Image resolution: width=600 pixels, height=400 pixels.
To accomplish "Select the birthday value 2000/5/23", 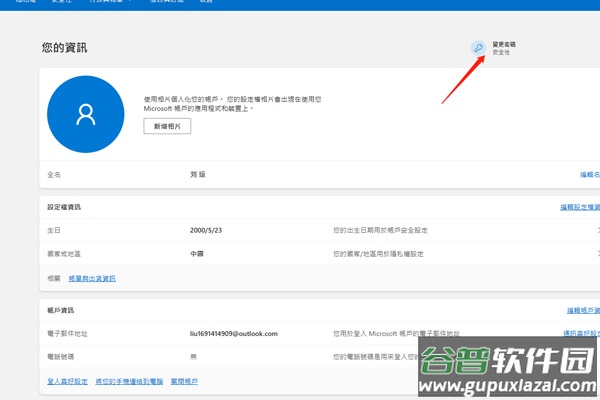I will click(x=206, y=230).
